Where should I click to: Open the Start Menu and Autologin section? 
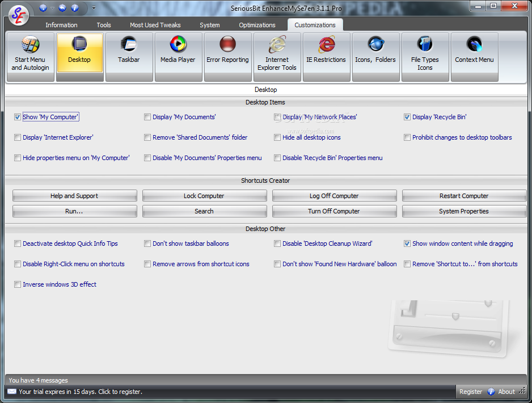(x=31, y=57)
